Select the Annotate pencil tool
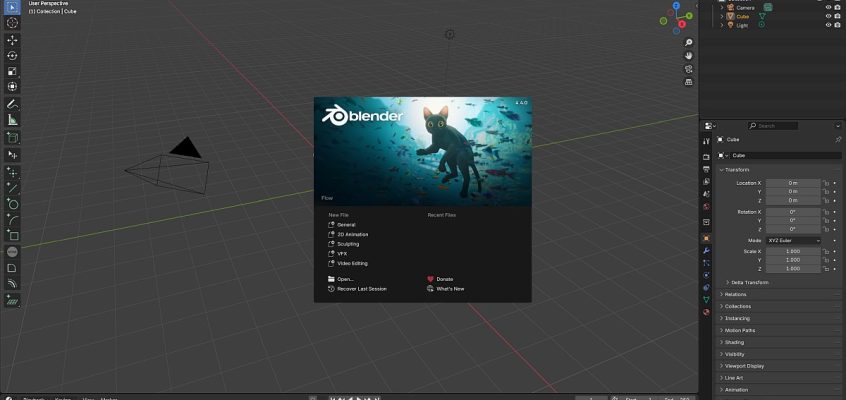Screen dimensions: 846x400 coord(12,104)
